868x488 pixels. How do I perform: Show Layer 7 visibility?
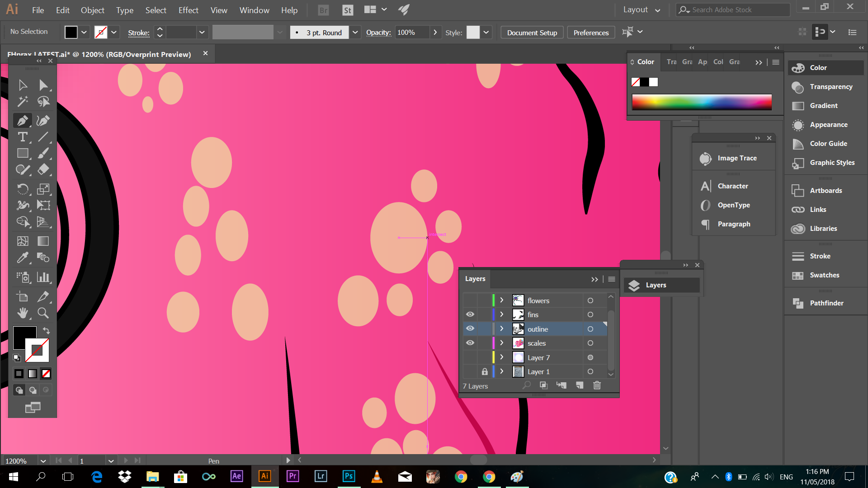(470, 357)
